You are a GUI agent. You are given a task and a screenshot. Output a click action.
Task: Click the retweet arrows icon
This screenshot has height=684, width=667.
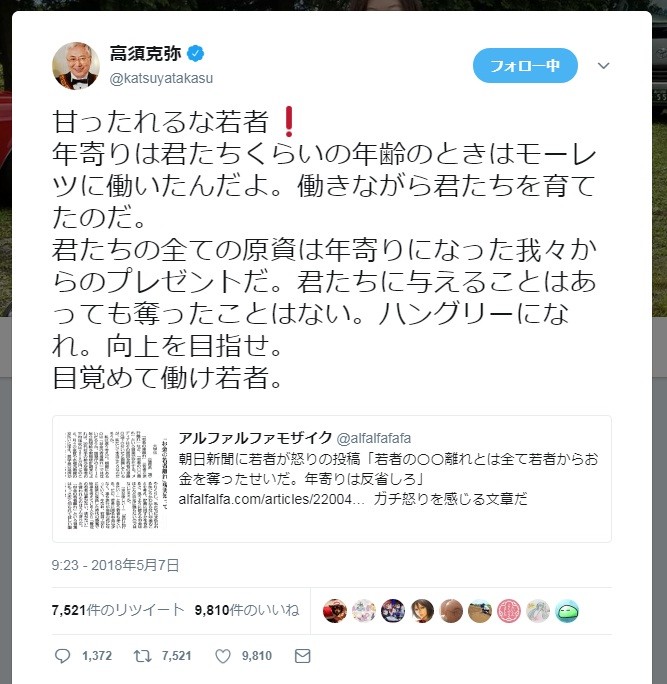click(142, 656)
